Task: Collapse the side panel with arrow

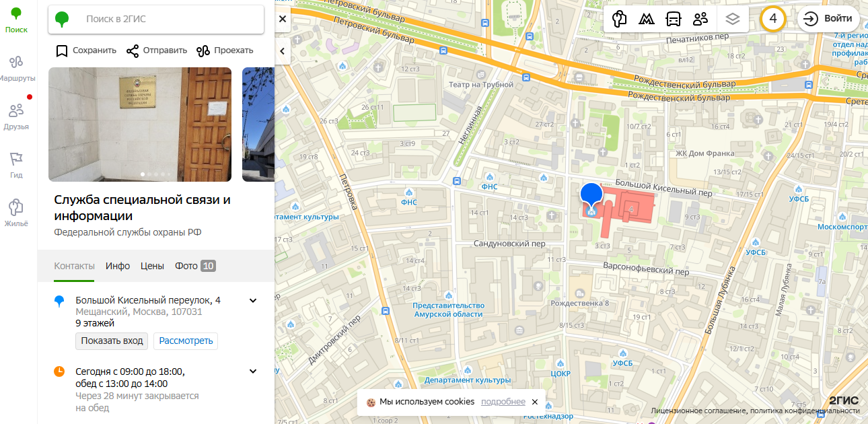Action: pos(283,50)
